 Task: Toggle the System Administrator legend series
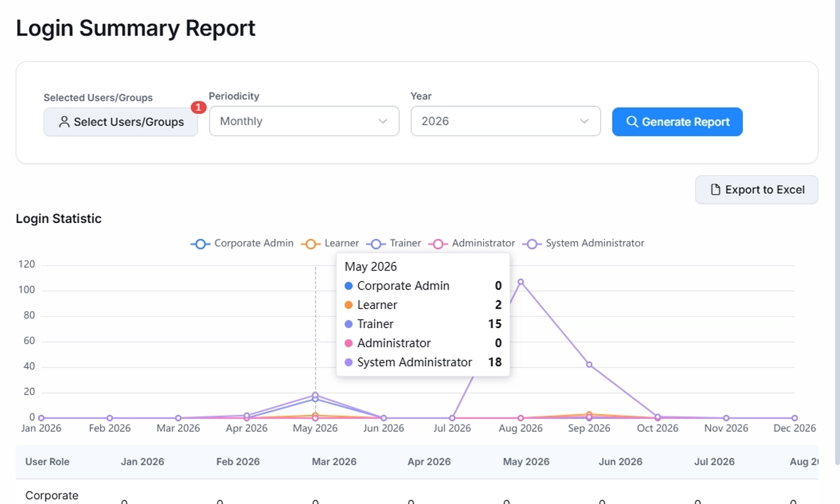(583, 243)
